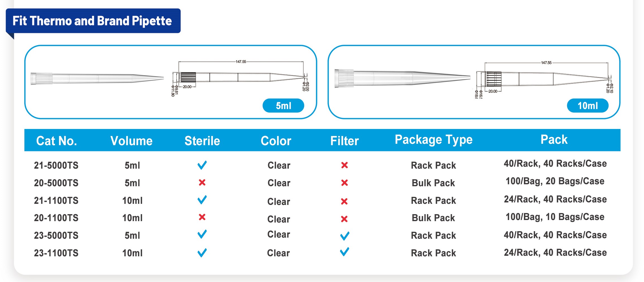Click the Package Type column header
The height and width of the screenshot is (282, 644).
click(433, 140)
